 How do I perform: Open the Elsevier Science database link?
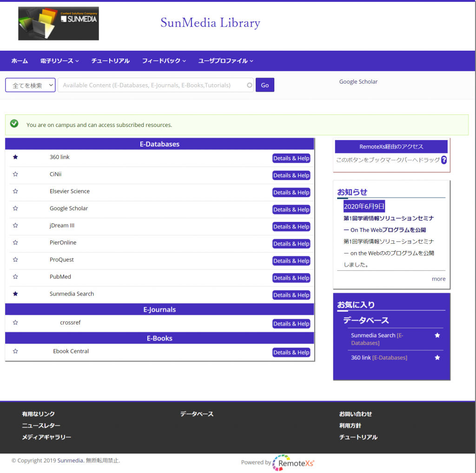(x=70, y=191)
